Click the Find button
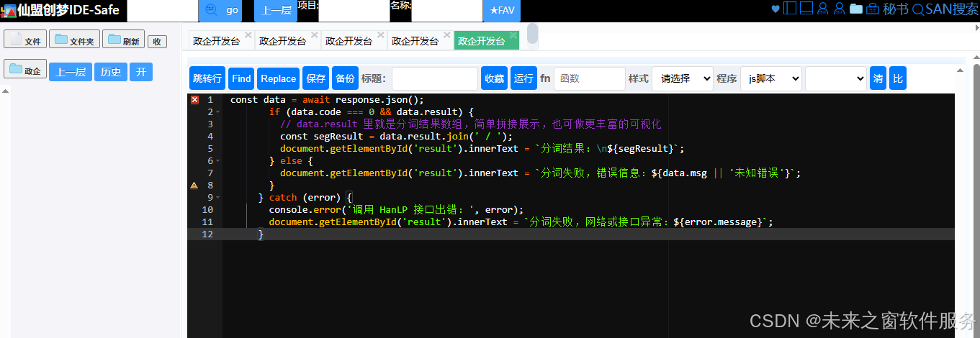Viewport: 980px width, 338px height. click(241, 78)
